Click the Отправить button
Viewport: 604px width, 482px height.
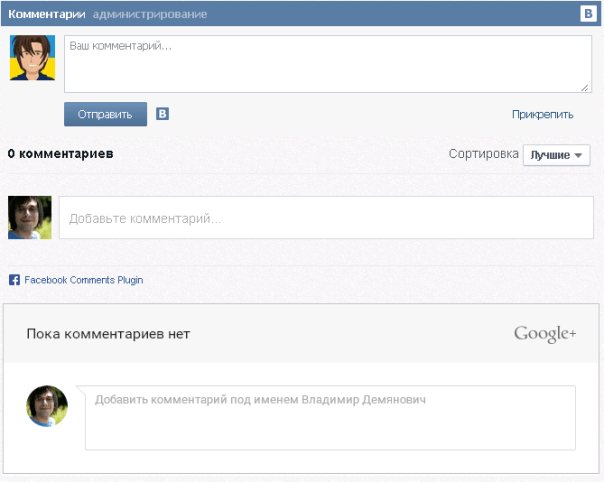tap(106, 114)
